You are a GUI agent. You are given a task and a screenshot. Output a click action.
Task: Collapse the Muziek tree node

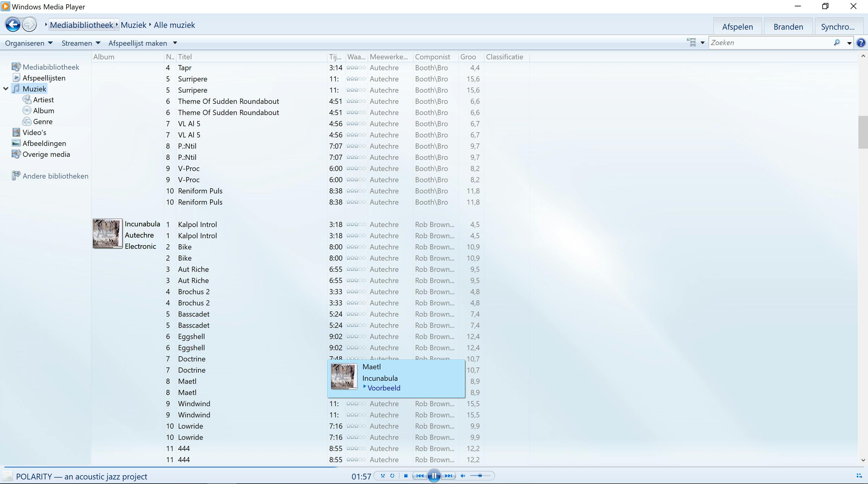pos(6,89)
